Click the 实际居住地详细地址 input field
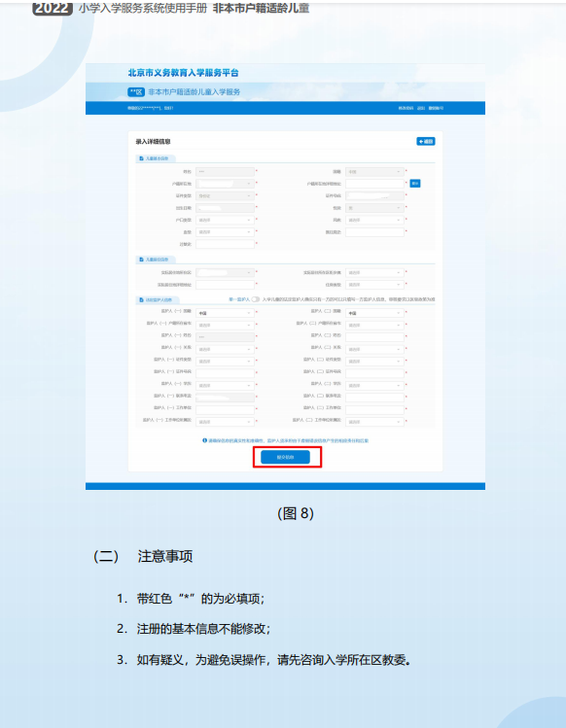 225,285
